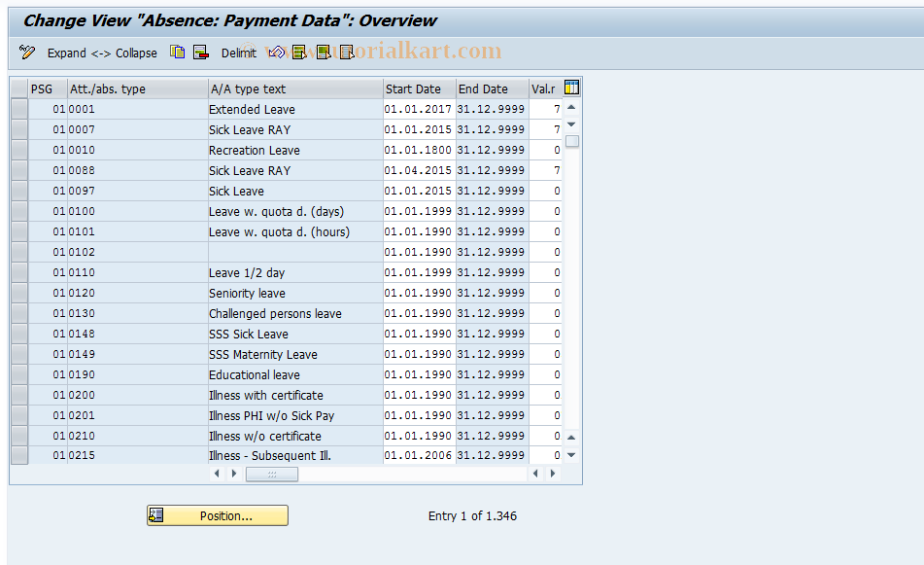Screen dimensions: 924x565
Task: Click the Copy As icon
Action: [177, 53]
